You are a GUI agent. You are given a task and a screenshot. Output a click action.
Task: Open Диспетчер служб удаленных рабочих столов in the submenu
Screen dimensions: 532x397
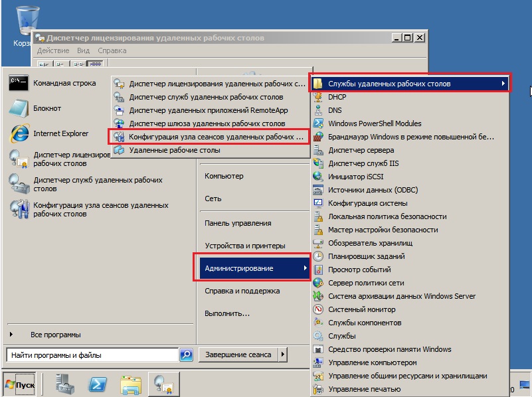(x=211, y=97)
